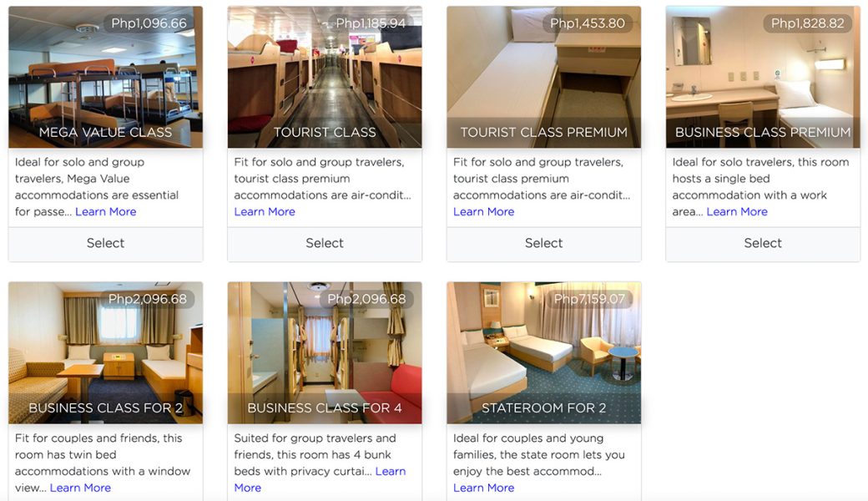
Task: Open Learn More for Business Class for 2
Action: [x=80, y=488]
